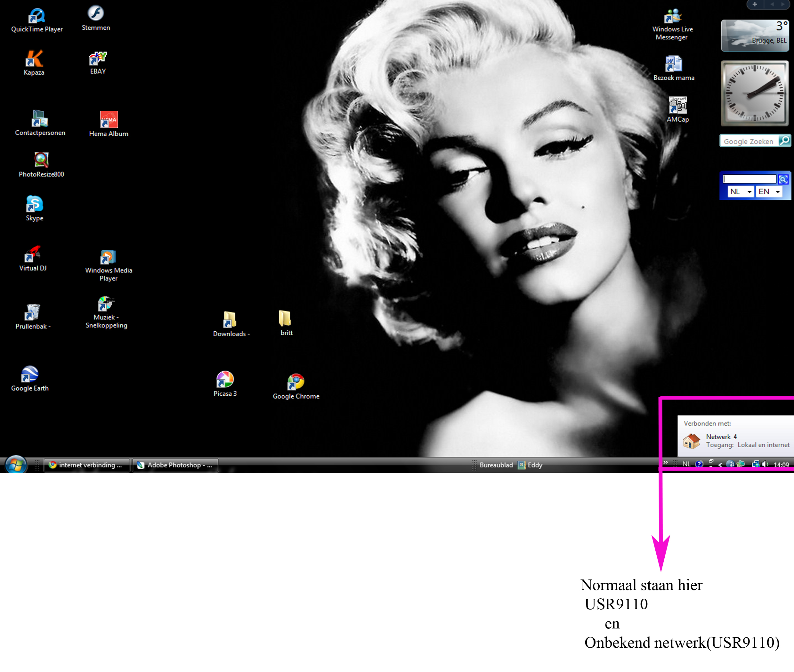Click the analog clock gadget
Viewport: 794px width, 672px height.
[x=755, y=93]
